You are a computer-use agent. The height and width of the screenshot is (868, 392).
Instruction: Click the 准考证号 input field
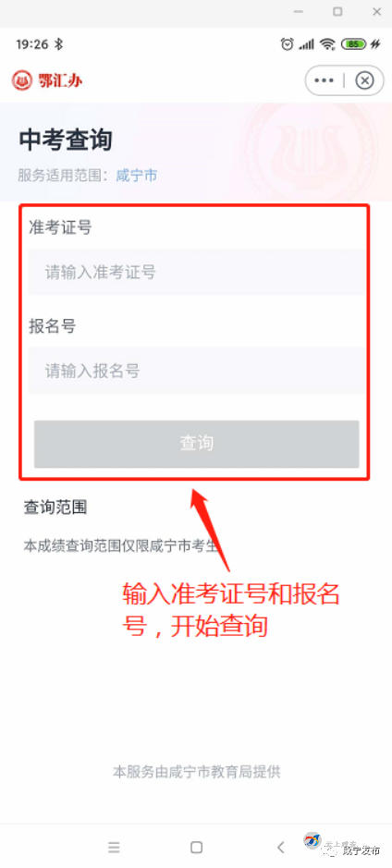tap(197, 272)
